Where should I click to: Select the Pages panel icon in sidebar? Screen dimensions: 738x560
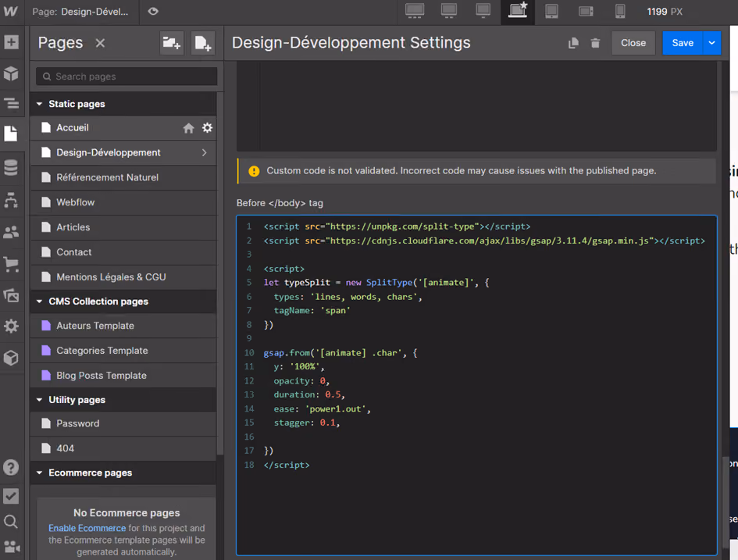tap(11, 134)
